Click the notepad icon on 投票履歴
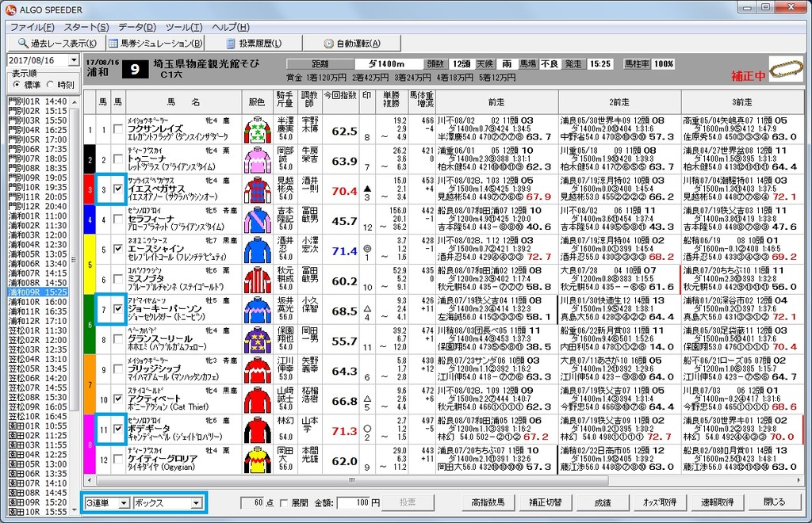The height and width of the screenshot is (523, 812). (231, 44)
